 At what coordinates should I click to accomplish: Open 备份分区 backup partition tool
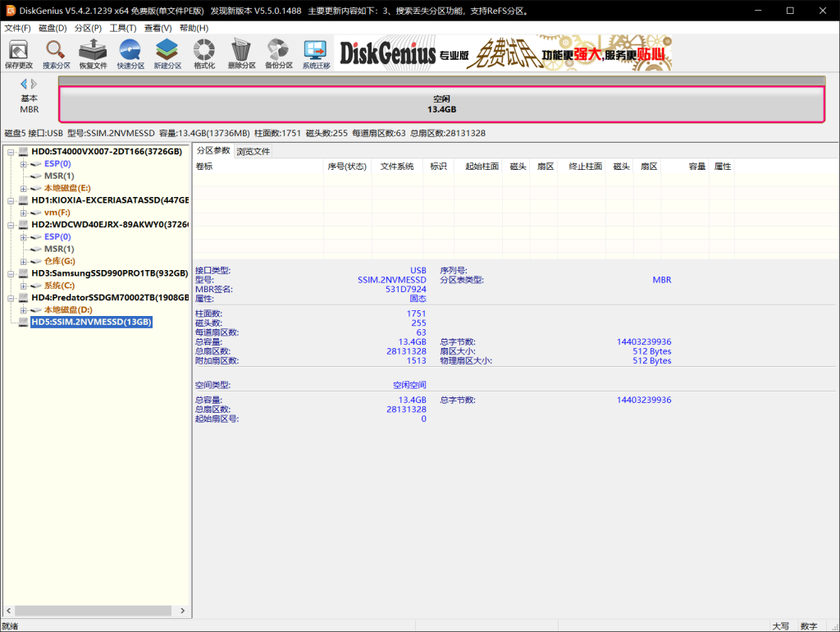tap(278, 53)
